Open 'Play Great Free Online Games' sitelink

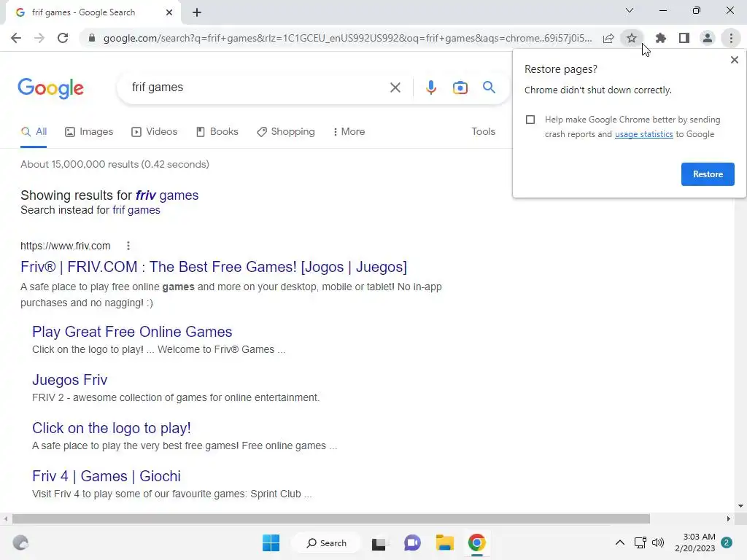pyautogui.click(x=132, y=332)
